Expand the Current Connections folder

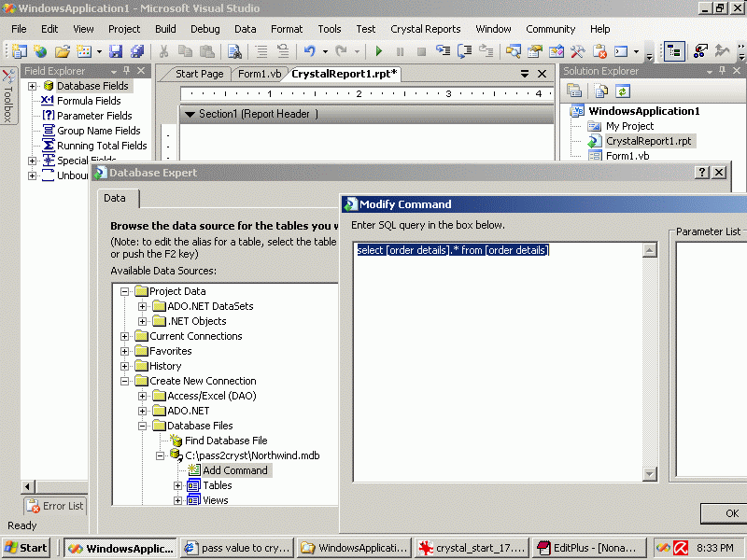click(x=124, y=336)
